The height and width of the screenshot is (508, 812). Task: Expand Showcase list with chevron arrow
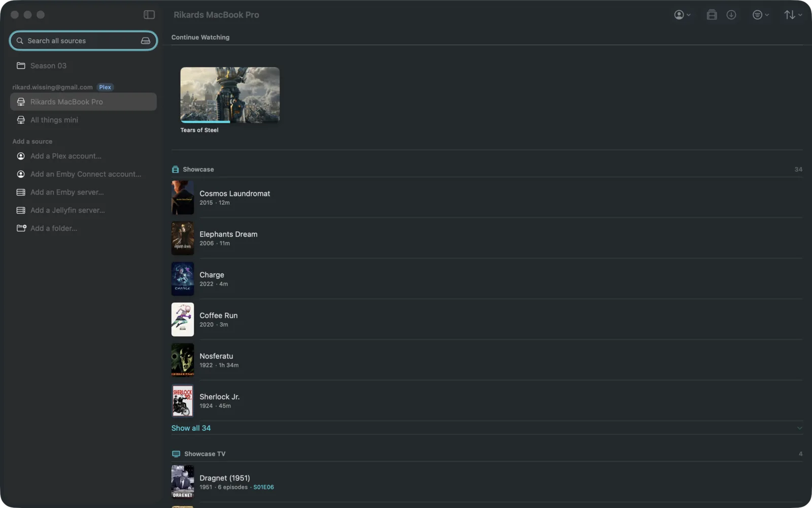tap(799, 428)
